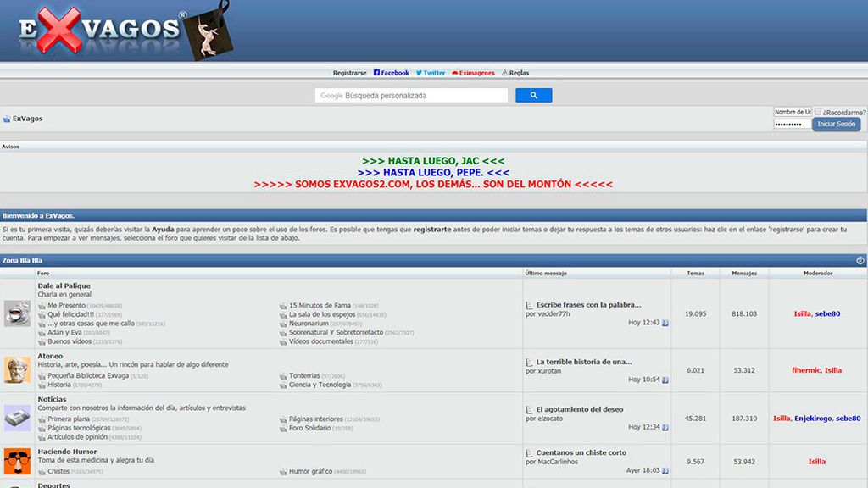
Task: Open the Vídeos documentales subforum
Action: [x=321, y=341]
